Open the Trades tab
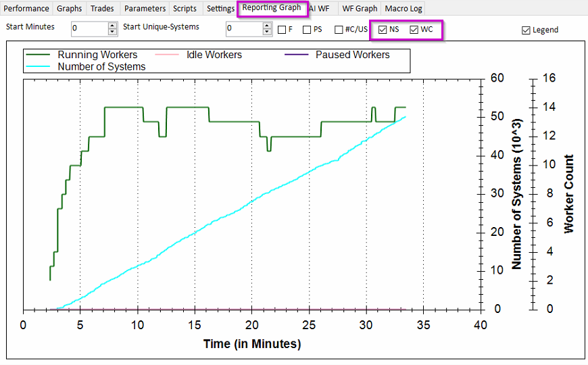 pos(103,9)
